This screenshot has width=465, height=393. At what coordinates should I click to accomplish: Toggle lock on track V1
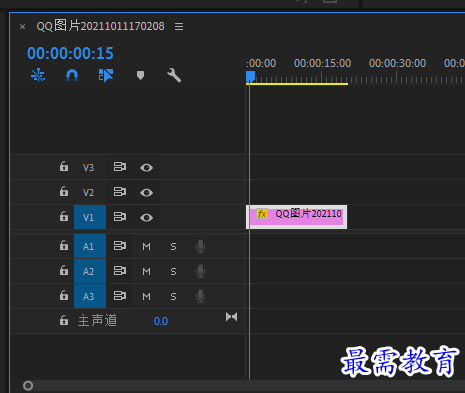click(64, 216)
